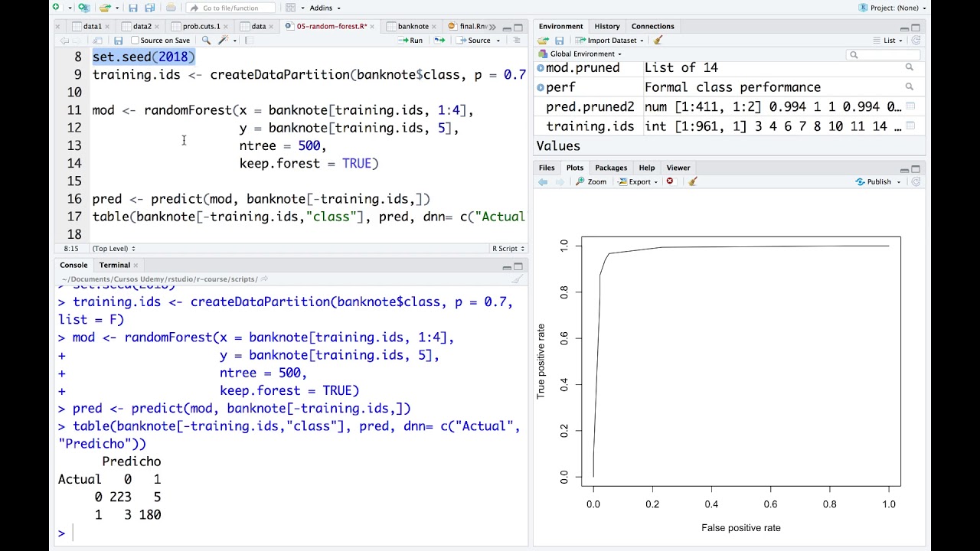The width and height of the screenshot is (980, 551).
Task: Clear the console with the broom icon
Action: click(x=518, y=279)
